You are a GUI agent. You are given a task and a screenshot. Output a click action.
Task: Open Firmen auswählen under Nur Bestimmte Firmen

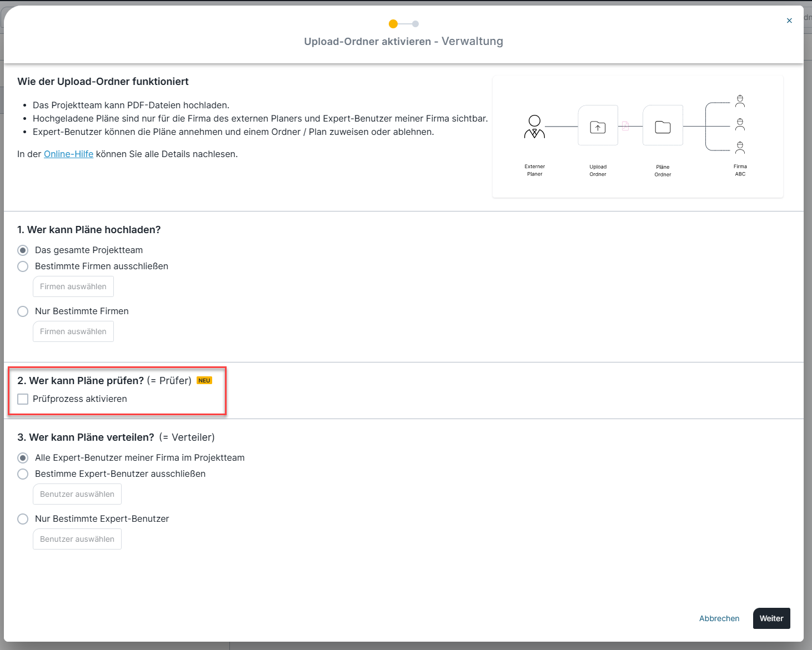point(73,331)
